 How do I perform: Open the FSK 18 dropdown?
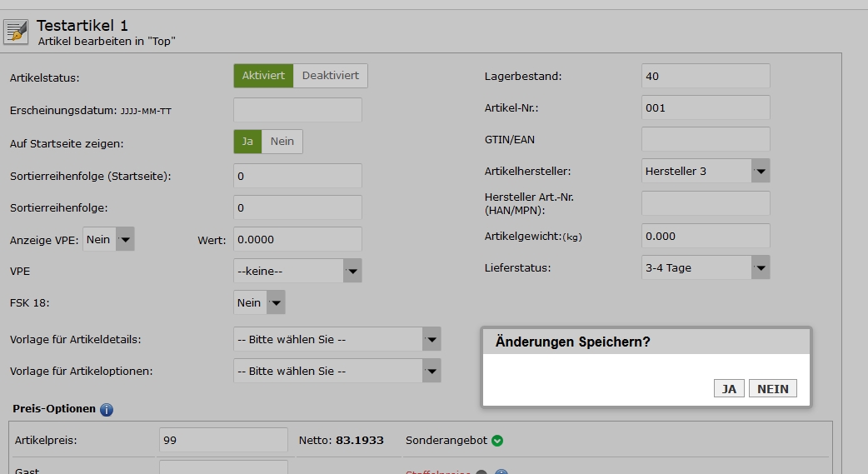[x=259, y=302]
